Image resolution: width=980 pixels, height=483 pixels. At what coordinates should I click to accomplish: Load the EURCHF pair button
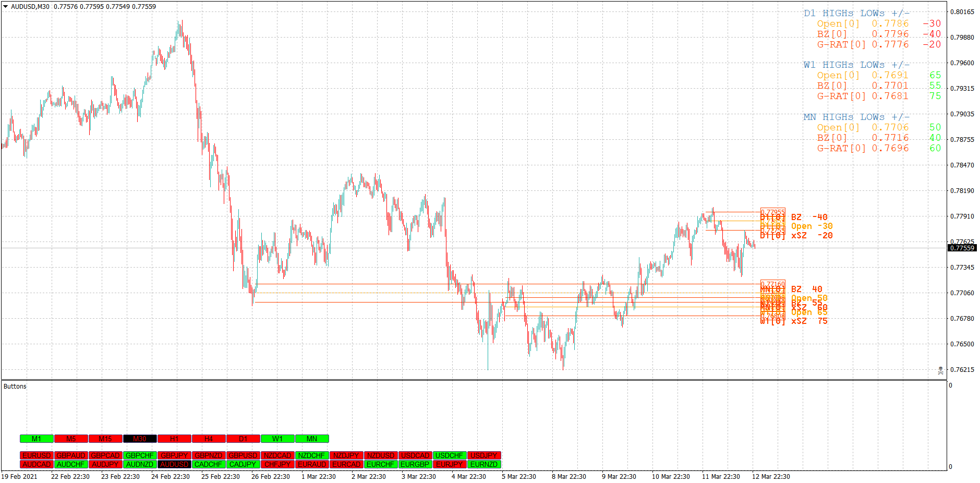381,464
